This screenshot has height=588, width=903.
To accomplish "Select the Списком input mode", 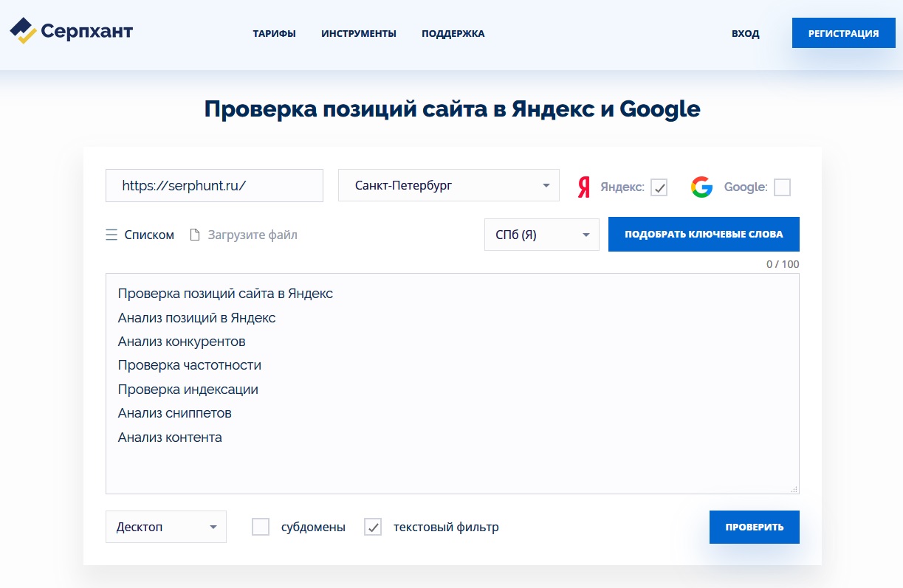I will [x=149, y=235].
